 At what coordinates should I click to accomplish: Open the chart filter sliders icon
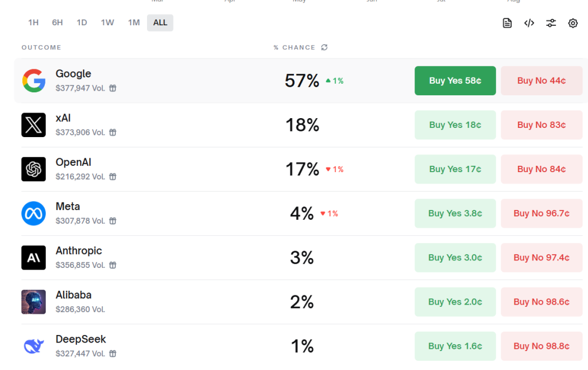tap(551, 23)
